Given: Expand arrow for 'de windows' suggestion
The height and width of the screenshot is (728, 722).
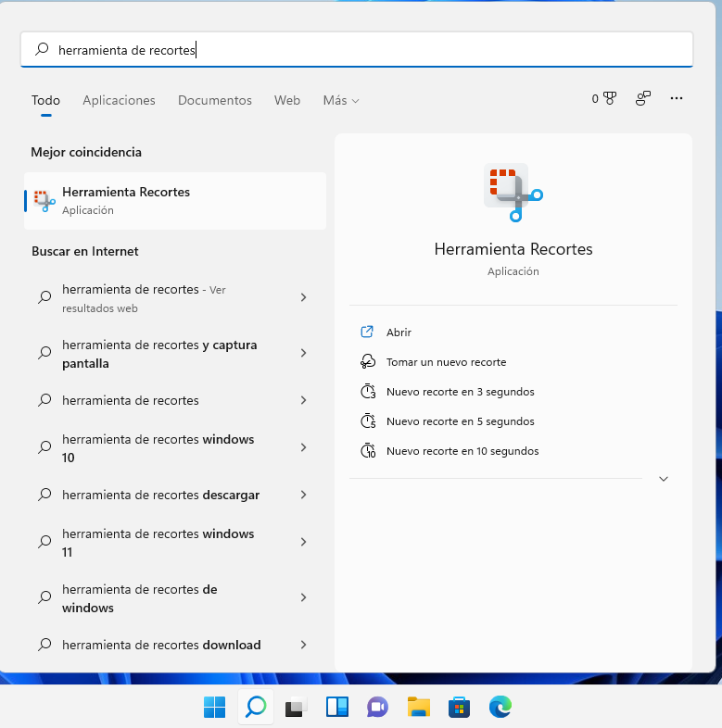Looking at the screenshot, I should 303,597.
